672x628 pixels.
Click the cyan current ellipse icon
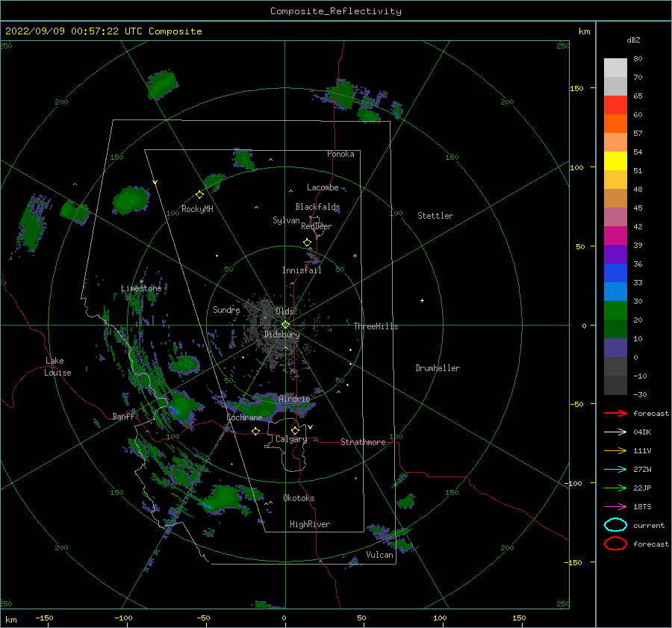(615, 525)
